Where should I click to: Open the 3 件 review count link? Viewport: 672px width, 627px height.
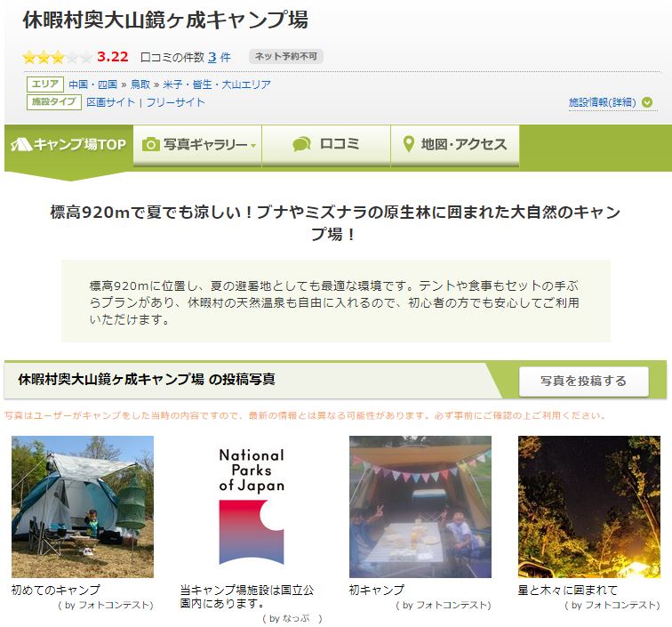(x=220, y=57)
